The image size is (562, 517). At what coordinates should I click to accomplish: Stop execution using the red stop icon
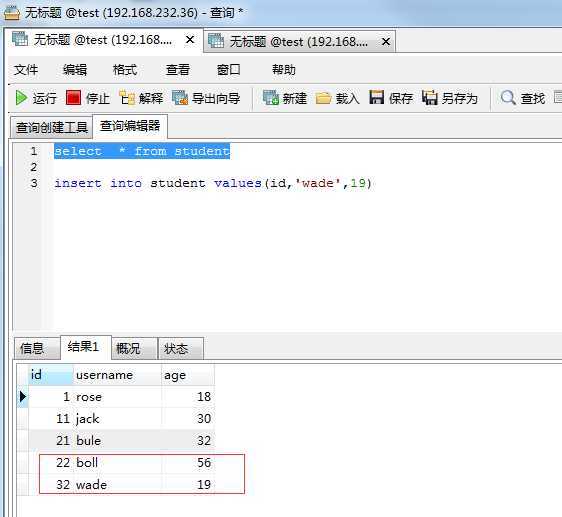click(88, 98)
